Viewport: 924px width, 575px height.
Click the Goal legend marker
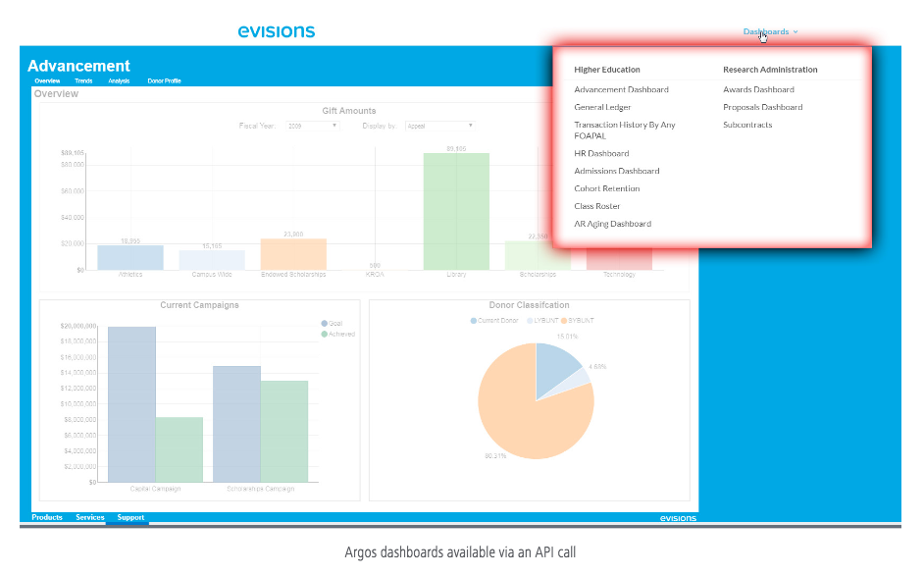(324, 323)
